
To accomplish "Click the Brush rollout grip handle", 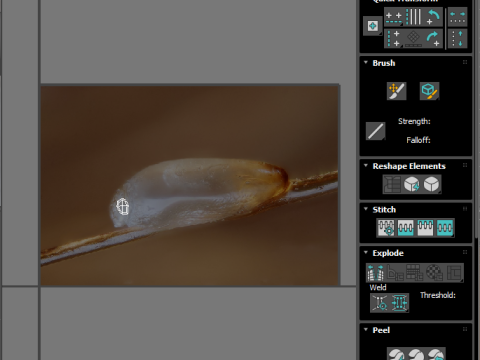I will [x=465, y=62].
